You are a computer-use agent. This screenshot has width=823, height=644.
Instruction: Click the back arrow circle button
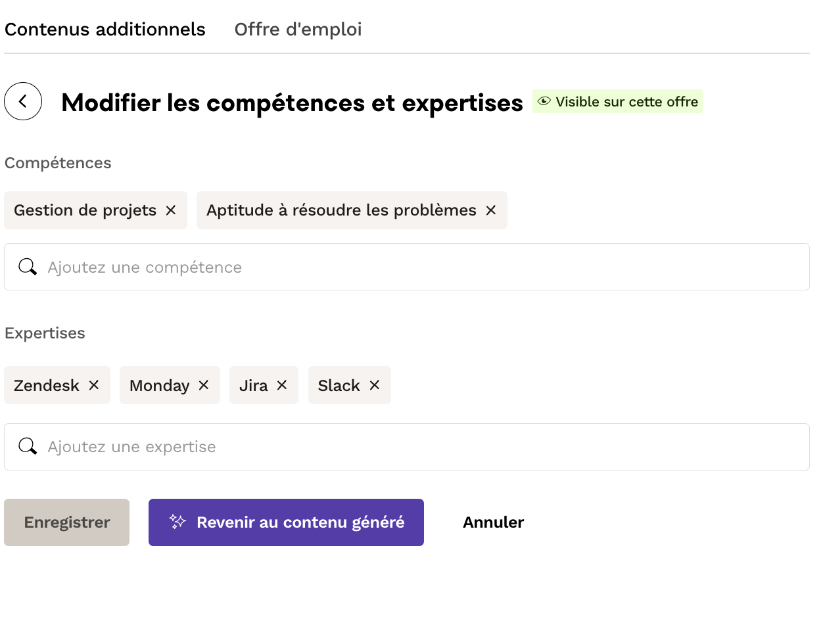point(23,101)
